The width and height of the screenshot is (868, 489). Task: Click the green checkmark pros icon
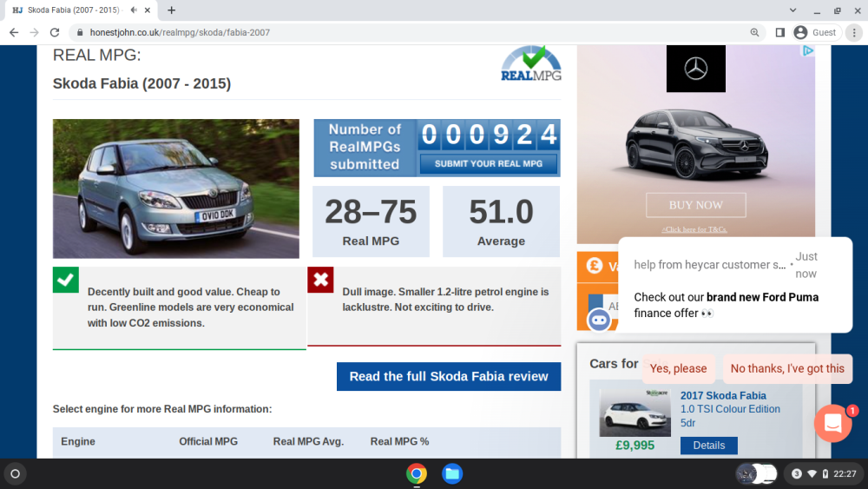coord(66,280)
